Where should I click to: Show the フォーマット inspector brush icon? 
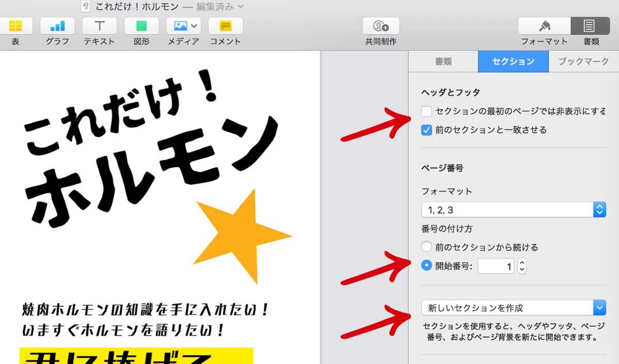click(x=544, y=26)
